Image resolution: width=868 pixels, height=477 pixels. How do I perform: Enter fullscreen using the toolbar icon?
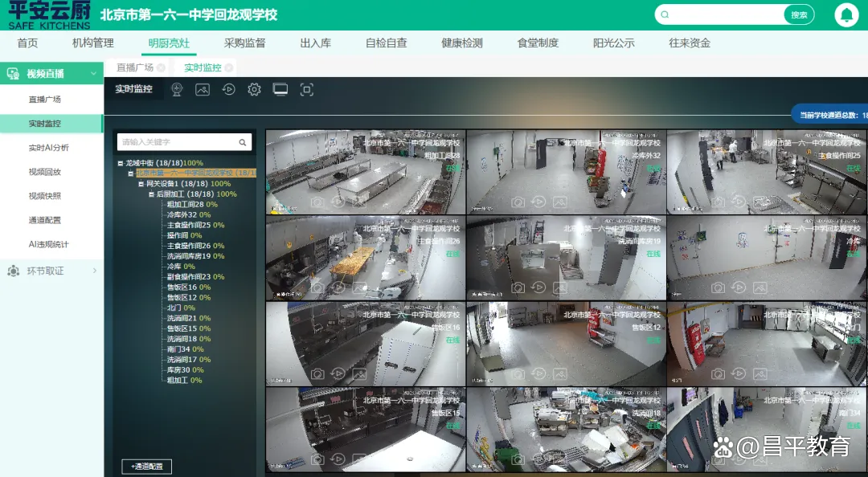(306, 90)
